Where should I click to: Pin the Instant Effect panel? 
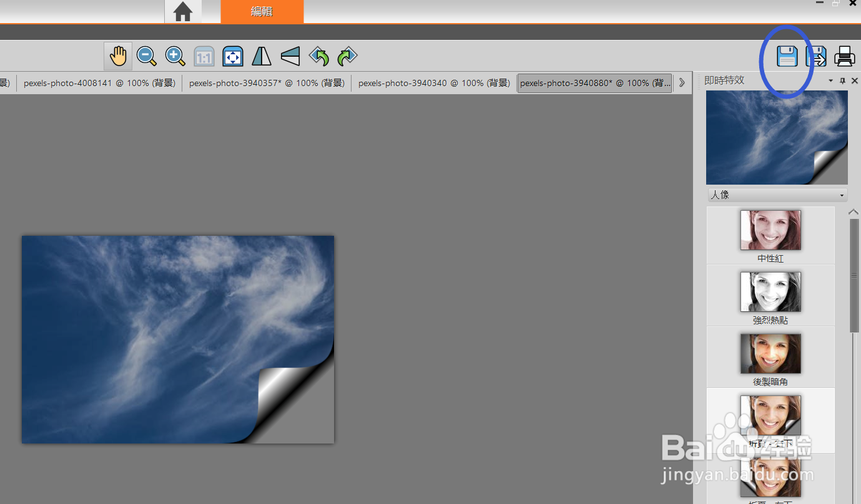tap(843, 81)
